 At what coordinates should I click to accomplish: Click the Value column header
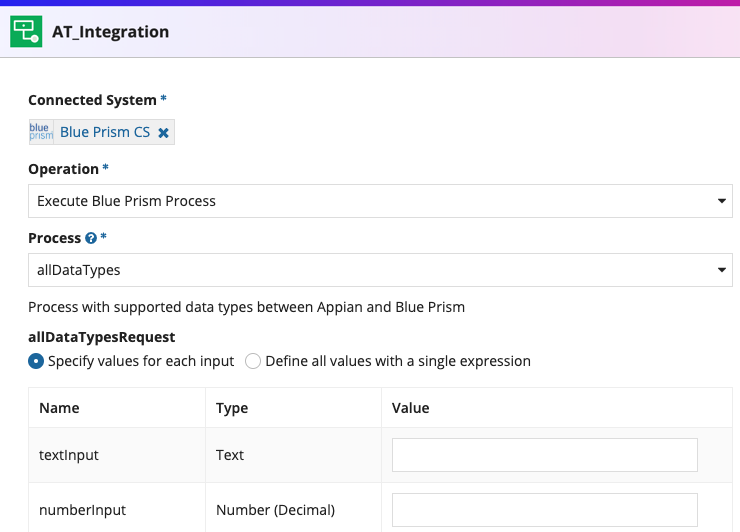pyautogui.click(x=411, y=408)
